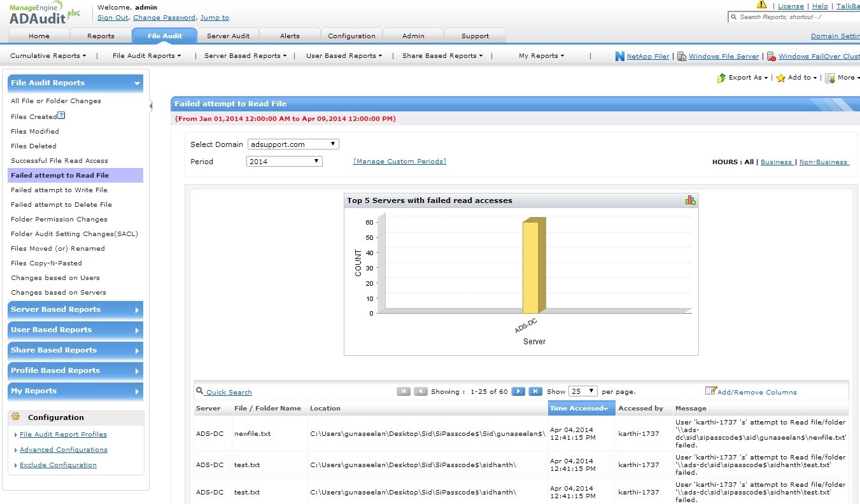Open the Period dropdown showing 2014
This screenshot has width=860, height=504.
pos(284,161)
